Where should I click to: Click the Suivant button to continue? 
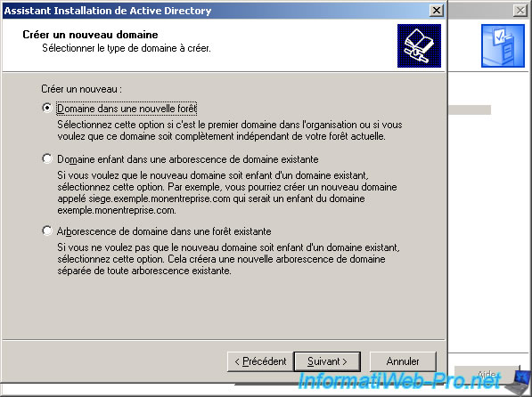click(x=327, y=361)
